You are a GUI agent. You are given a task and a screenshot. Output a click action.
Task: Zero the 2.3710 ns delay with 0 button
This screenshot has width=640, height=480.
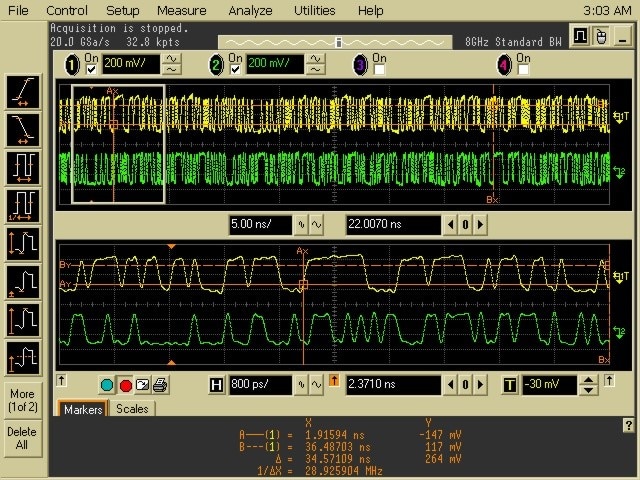[x=465, y=384]
